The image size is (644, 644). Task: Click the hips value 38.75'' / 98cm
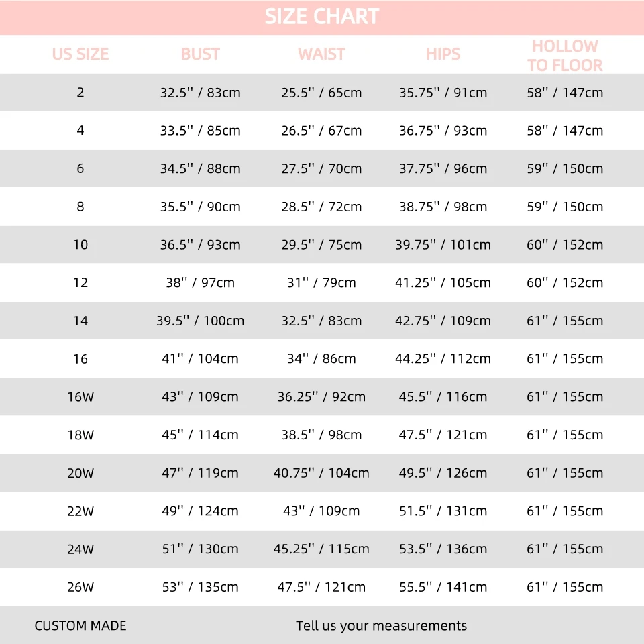click(x=443, y=207)
